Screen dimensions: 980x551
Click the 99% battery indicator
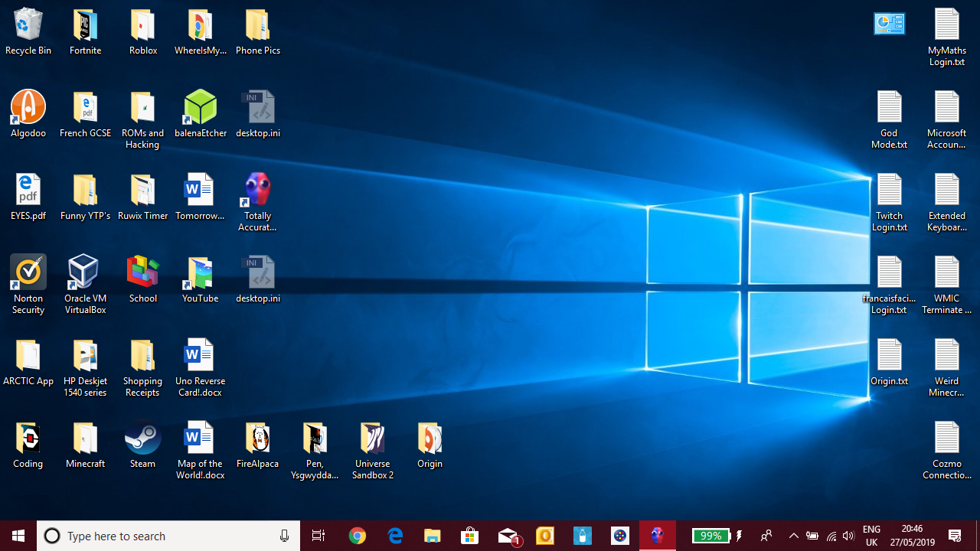[x=711, y=536]
